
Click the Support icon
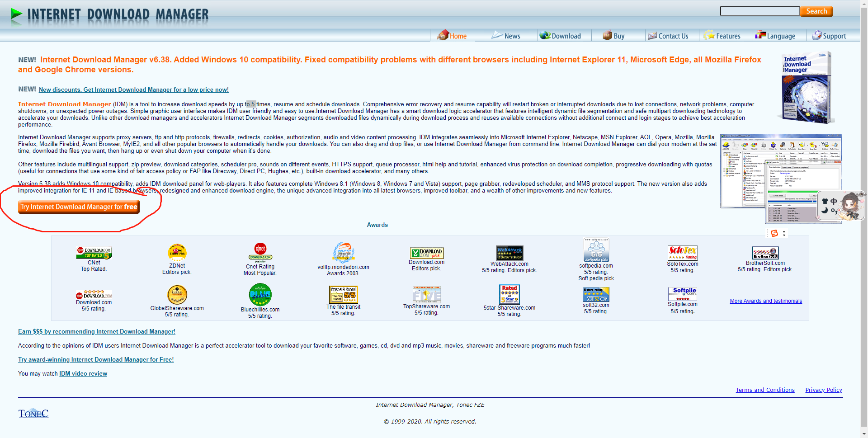[816, 35]
